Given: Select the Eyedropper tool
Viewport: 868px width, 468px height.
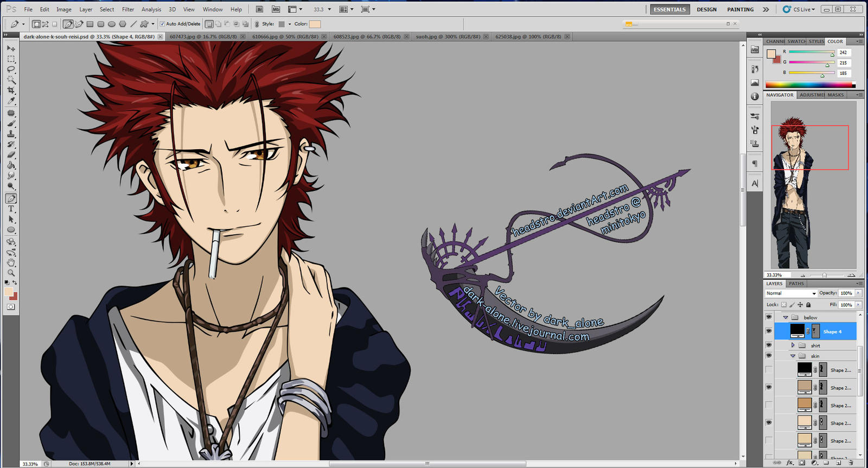Looking at the screenshot, I should pyautogui.click(x=11, y=101).
